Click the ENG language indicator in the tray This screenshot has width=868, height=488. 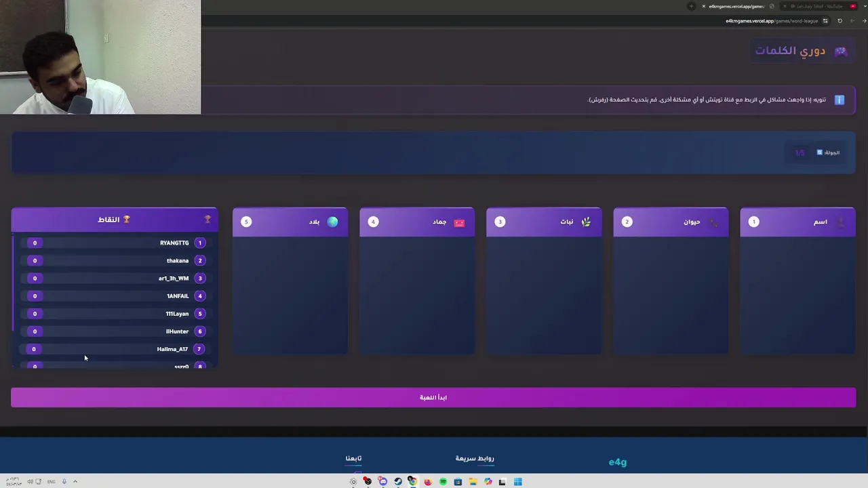51,482
